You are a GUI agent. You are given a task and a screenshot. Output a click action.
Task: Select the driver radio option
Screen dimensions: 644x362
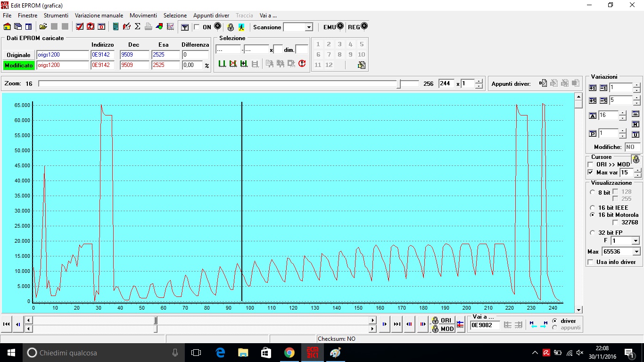[554, 321]
